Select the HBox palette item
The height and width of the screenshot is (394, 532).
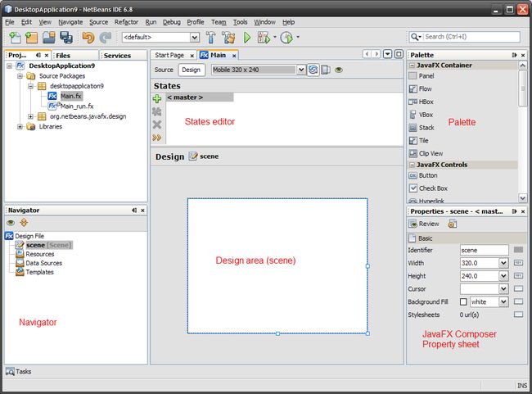421,102
